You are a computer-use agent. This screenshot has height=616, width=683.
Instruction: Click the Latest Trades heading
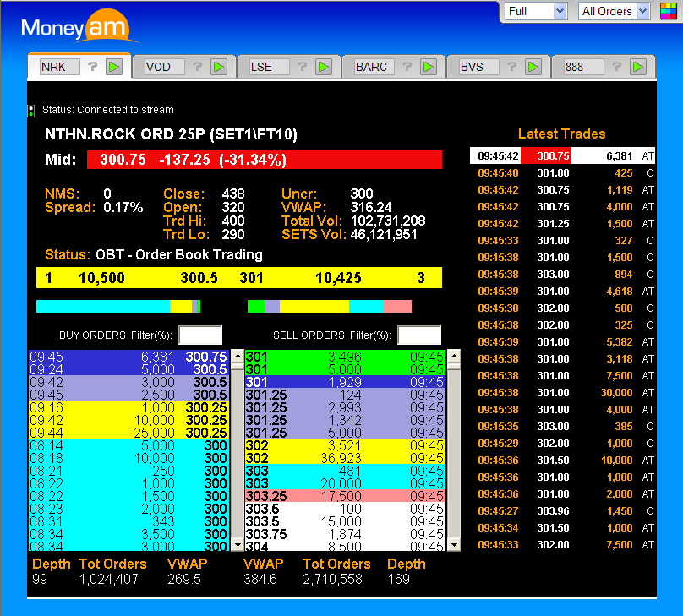coord(561,134)
